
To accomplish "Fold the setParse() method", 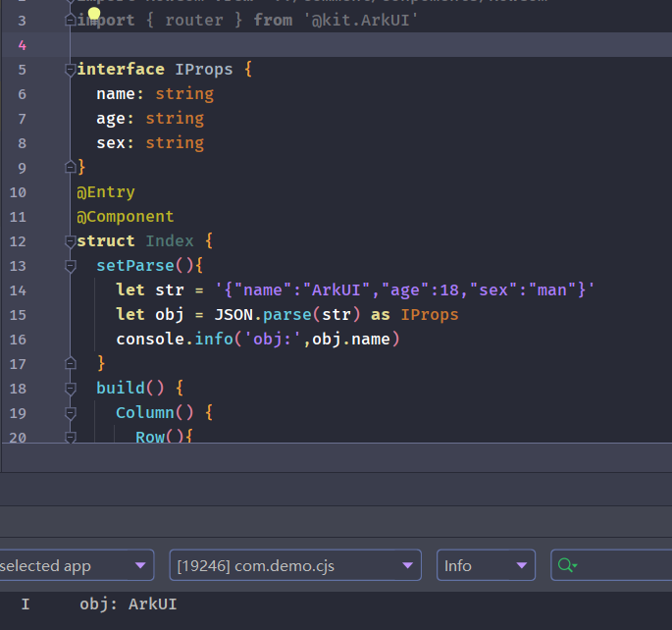I will (x=70, y=266).
